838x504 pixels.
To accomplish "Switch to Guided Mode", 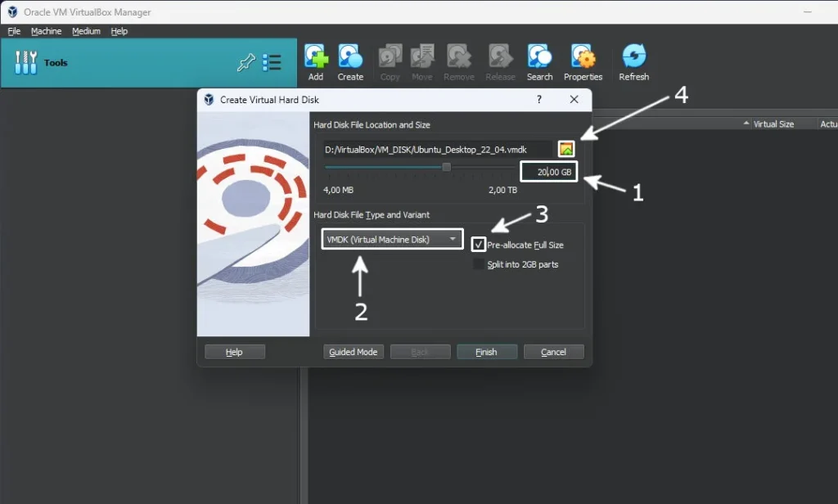I will coord(354,352).
